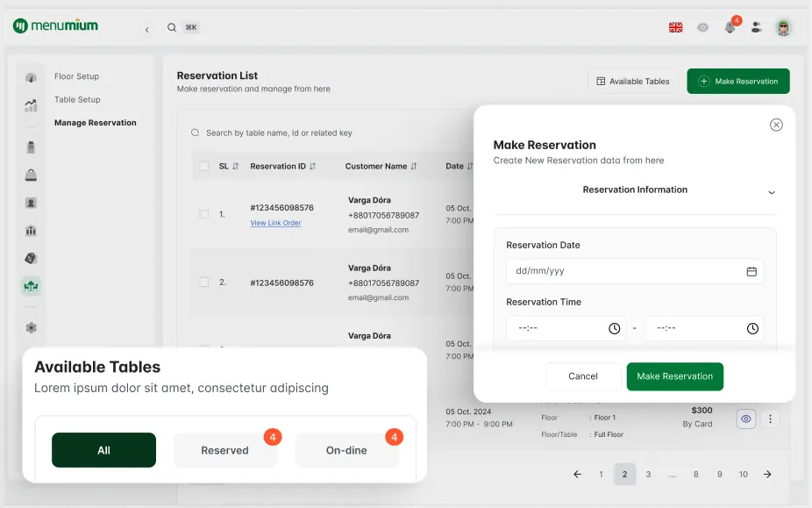Click the three-dot menu on $300 reservation row
Screen dimensions: 812x508
(771, 419)
